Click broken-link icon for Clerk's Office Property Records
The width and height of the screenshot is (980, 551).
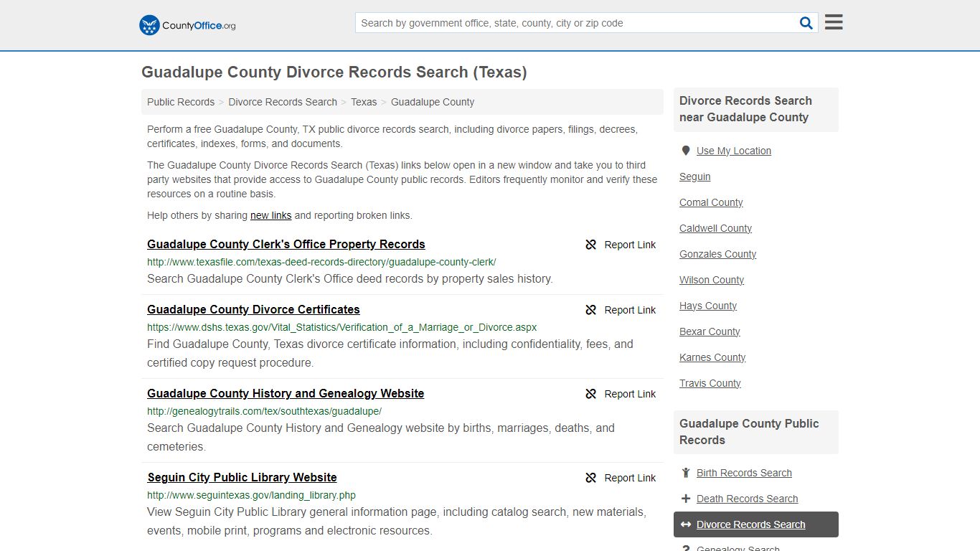click(x=590, y=245)
